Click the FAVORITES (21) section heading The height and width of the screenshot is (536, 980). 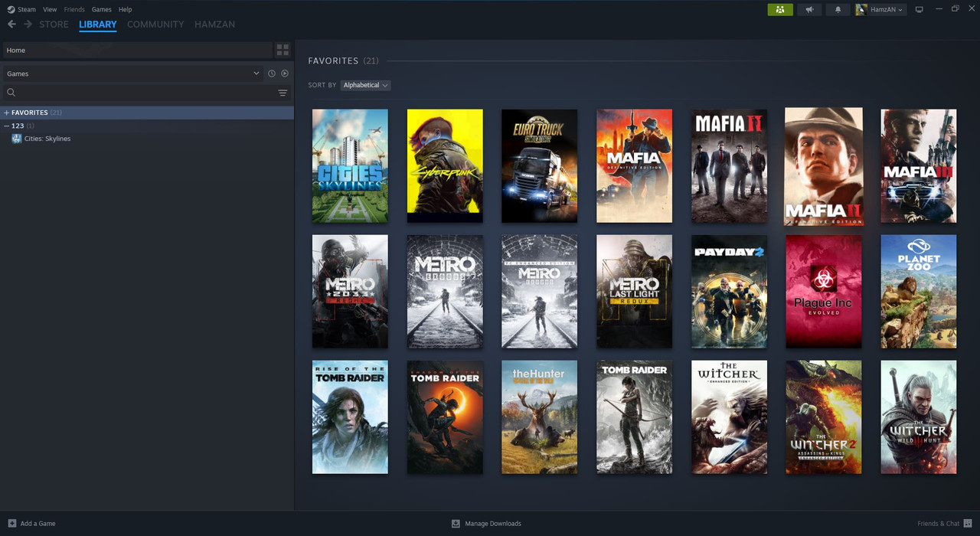click(343, 60)
